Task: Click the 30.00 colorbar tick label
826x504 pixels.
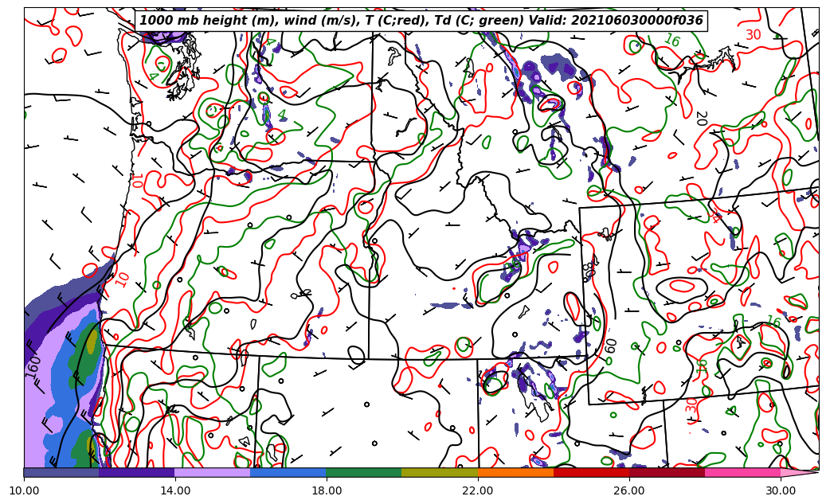Action: 781,490
